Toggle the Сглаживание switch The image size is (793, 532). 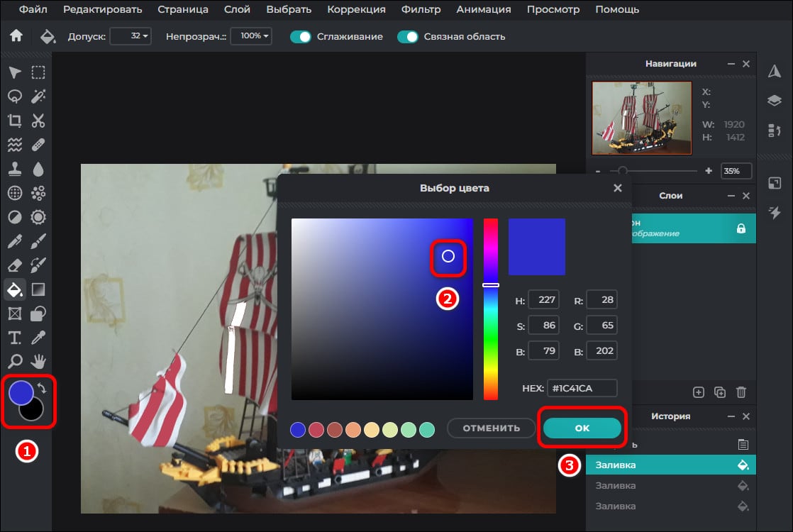pyautogui.click(x=301, y=37)
